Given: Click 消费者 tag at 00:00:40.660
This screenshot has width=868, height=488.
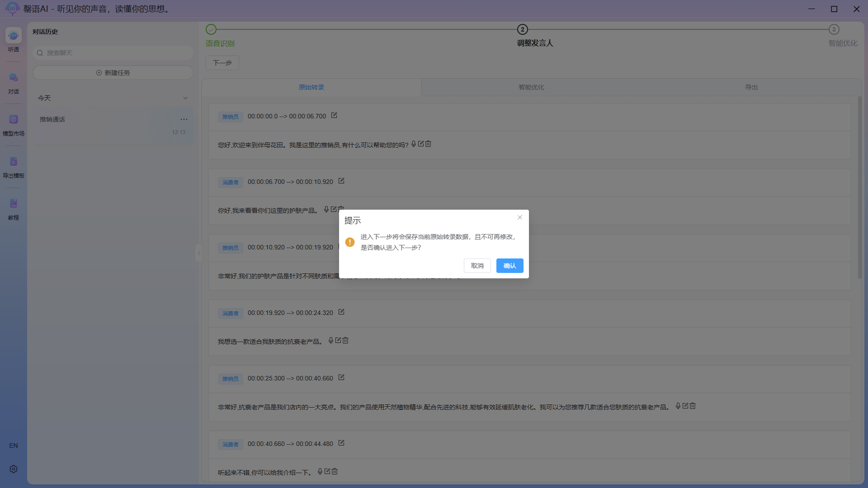Looking at the screenshot, I should tap(231, 445).
